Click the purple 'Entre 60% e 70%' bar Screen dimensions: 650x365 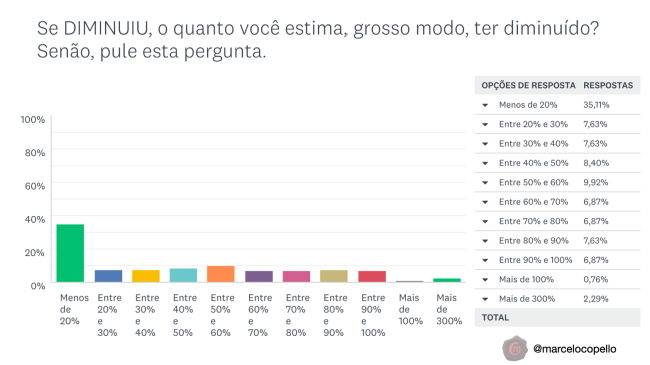[259, 276]
